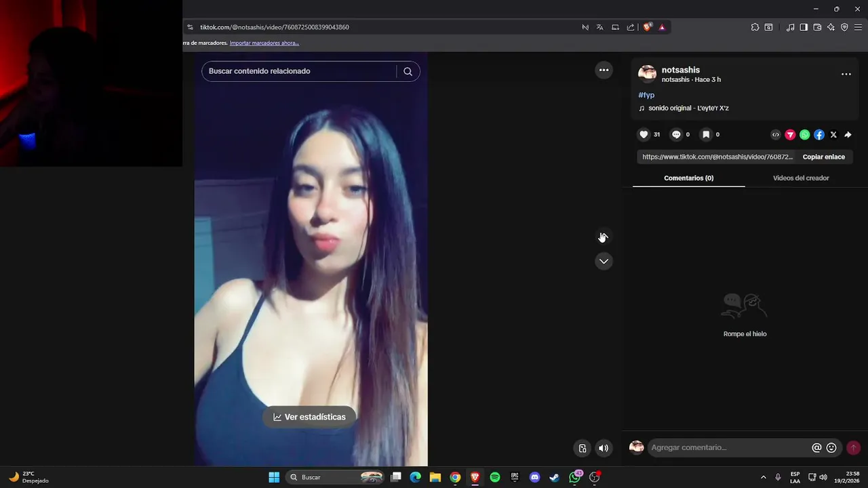Open Brave VPN shield icon
Screen dimensions: 868x488
click(844, 27)
